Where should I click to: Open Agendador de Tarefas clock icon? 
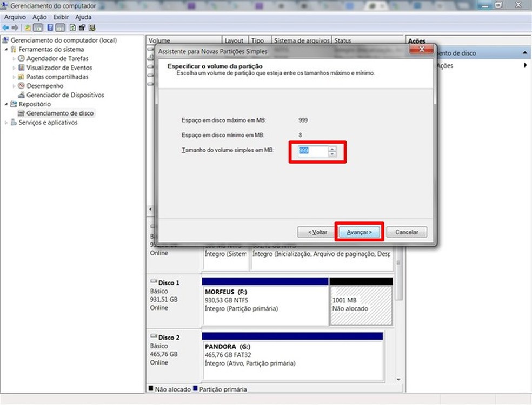pos(22,58)
